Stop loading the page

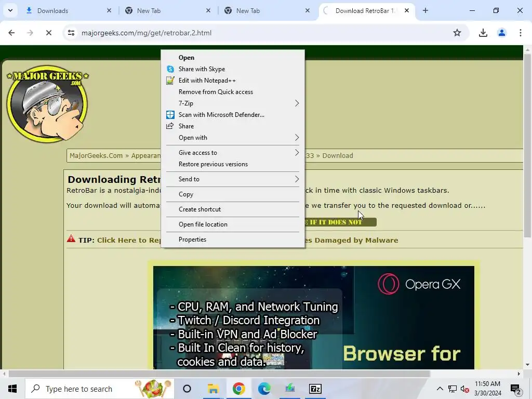click(x=49, y=33)
